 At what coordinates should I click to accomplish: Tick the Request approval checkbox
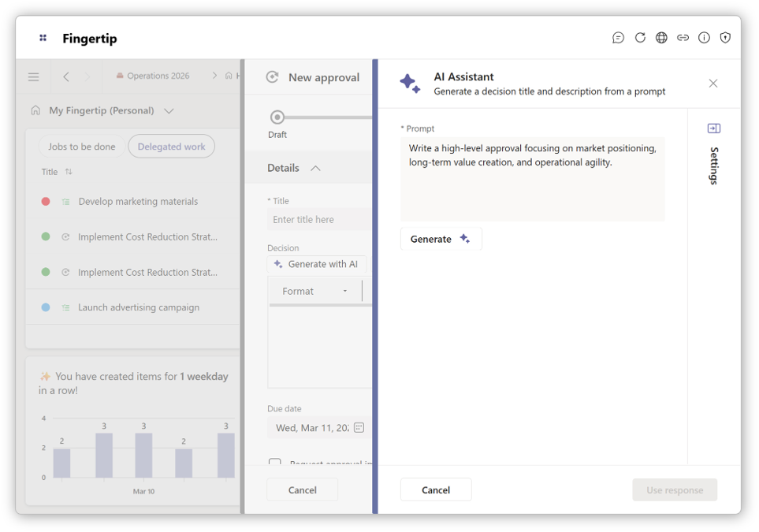click(x=274, y=463)
